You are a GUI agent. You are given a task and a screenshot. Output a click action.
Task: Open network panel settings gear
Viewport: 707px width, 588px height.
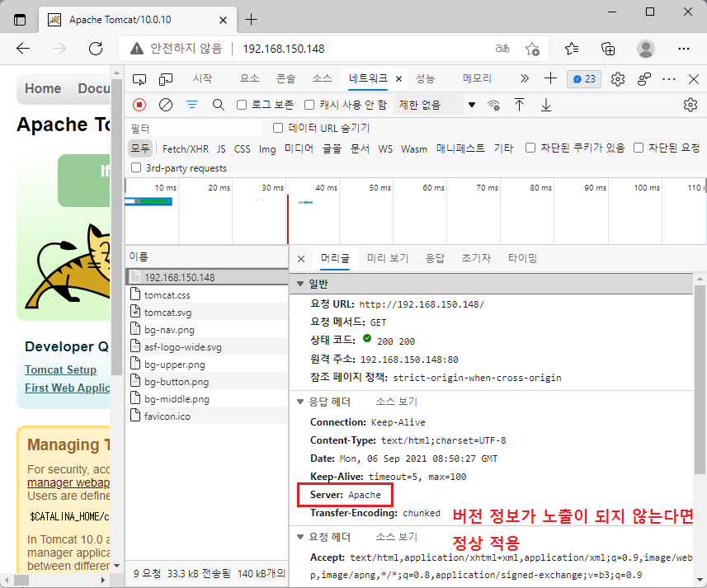[691, 105]
